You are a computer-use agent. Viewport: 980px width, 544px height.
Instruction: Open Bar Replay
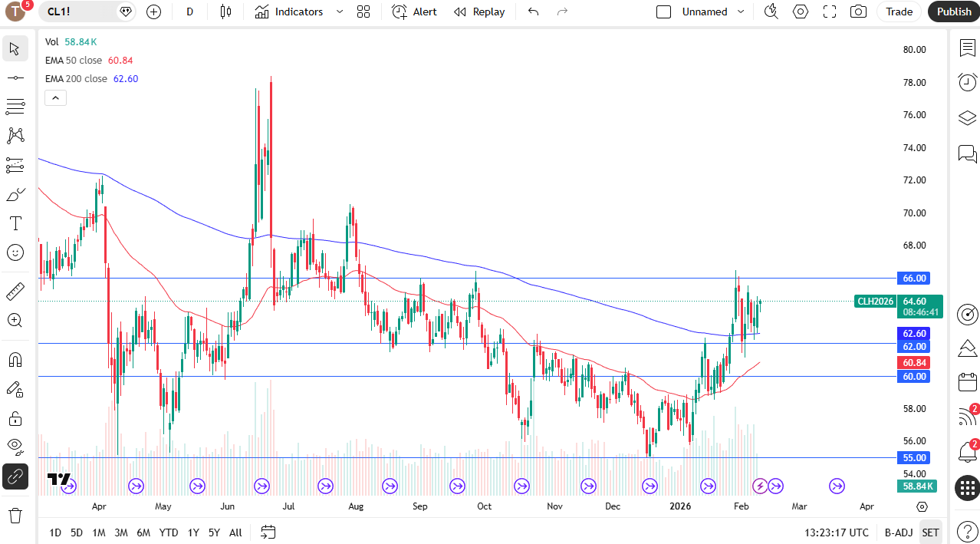tap(479, 12)
